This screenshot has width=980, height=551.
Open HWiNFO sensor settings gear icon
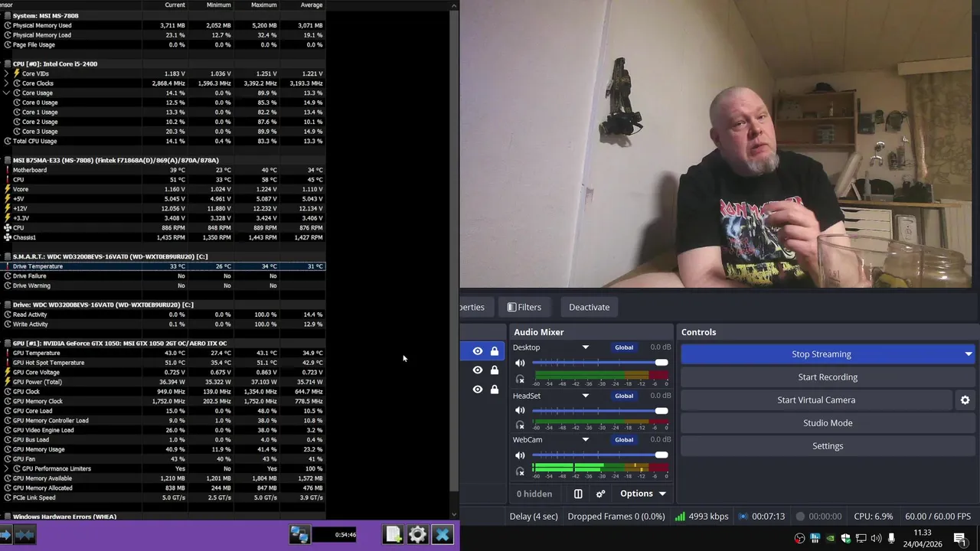417,534
